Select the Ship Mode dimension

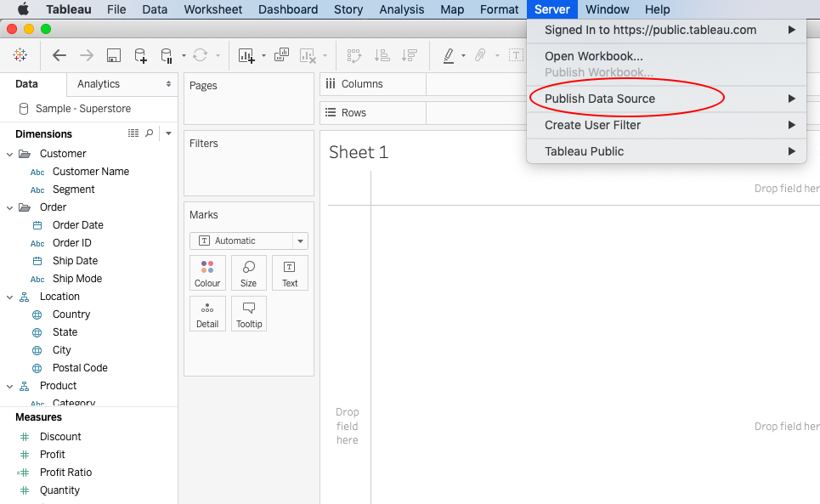tap(76, 279)
